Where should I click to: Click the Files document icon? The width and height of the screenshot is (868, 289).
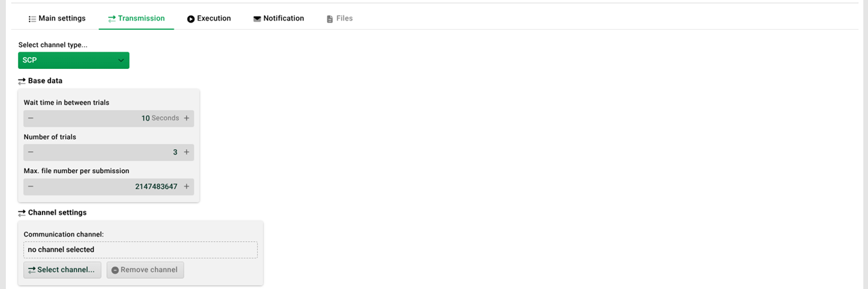point(330,19)
